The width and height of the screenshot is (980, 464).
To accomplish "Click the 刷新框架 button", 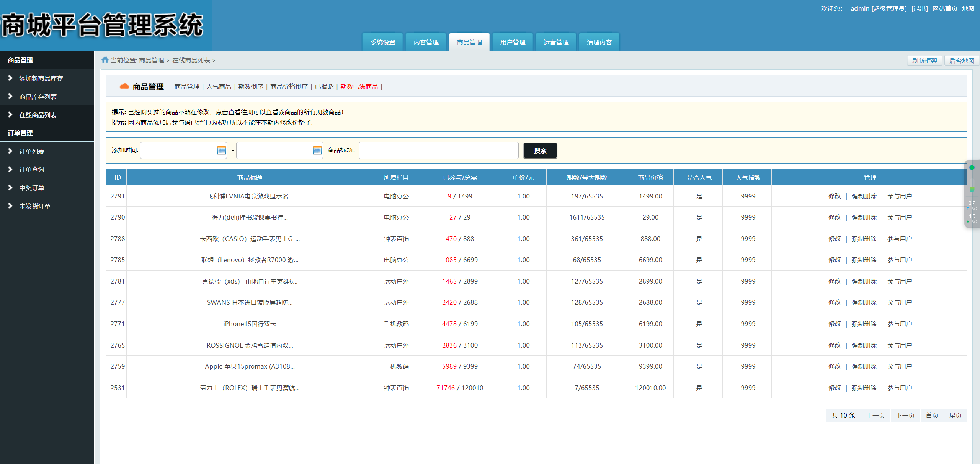I will [x=924, y=60].
